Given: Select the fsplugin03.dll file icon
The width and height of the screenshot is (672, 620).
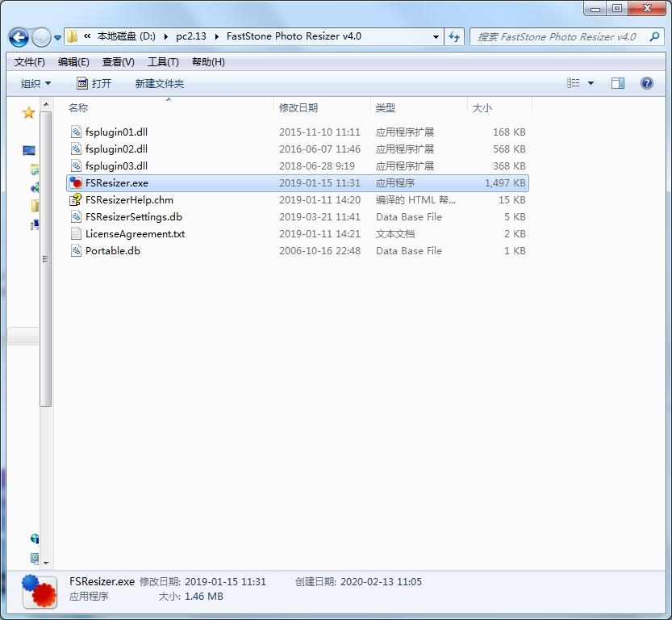Looking at the screenshot, I should pos(76,166).
